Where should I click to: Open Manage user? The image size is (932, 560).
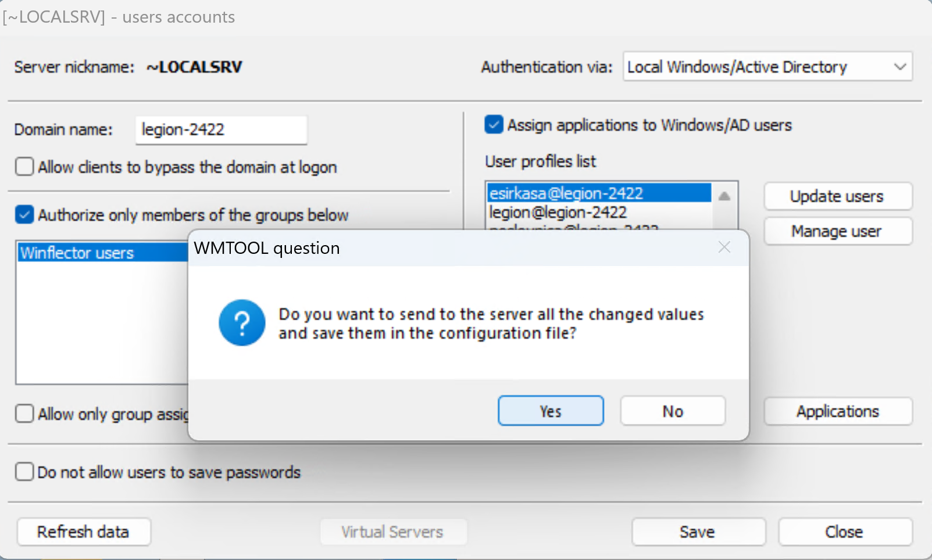[x=837, y=231]
